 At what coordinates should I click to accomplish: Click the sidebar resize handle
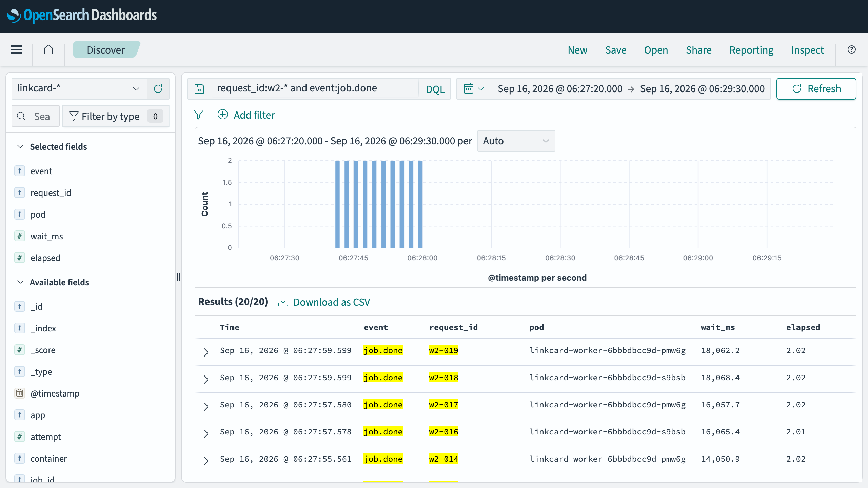coord(178,277)
